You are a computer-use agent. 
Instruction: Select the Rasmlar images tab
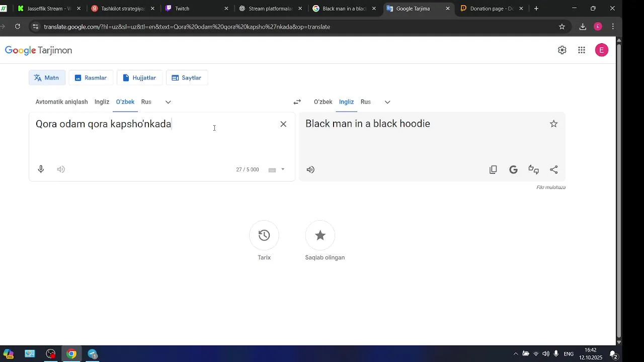[91, 78]
